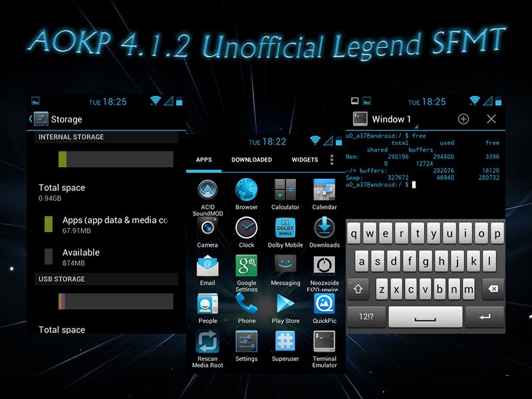Click terminal notification icon in status bar
This screenshot has height=399, width=532.
coord(355,101)
